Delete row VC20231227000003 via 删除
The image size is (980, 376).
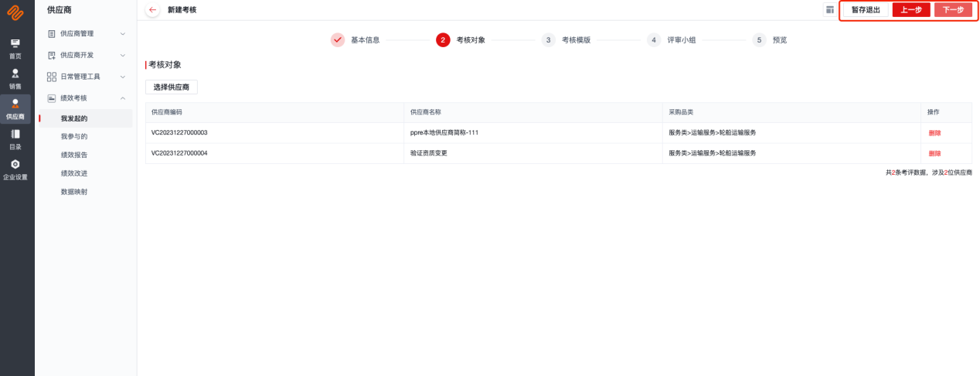click(934, 133)
